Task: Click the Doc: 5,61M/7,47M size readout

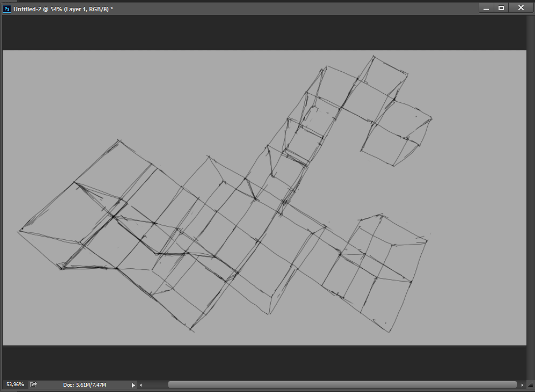Action: coord(85,385)
